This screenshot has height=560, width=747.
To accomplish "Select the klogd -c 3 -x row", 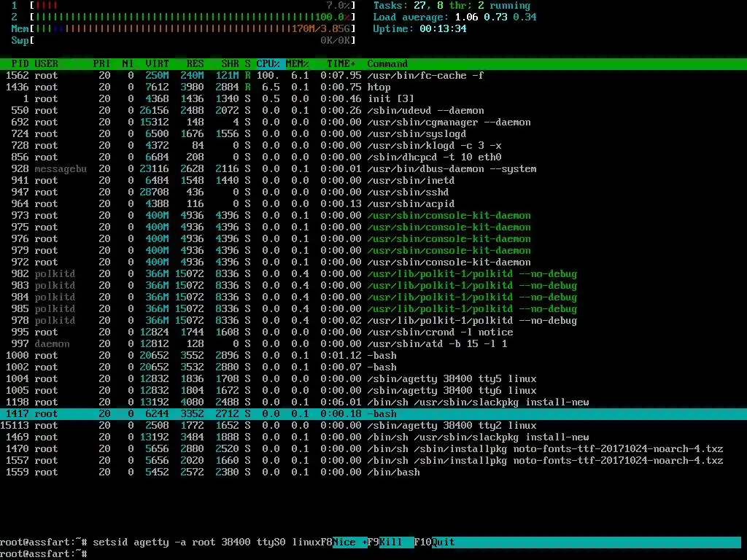I will [373, 145].
